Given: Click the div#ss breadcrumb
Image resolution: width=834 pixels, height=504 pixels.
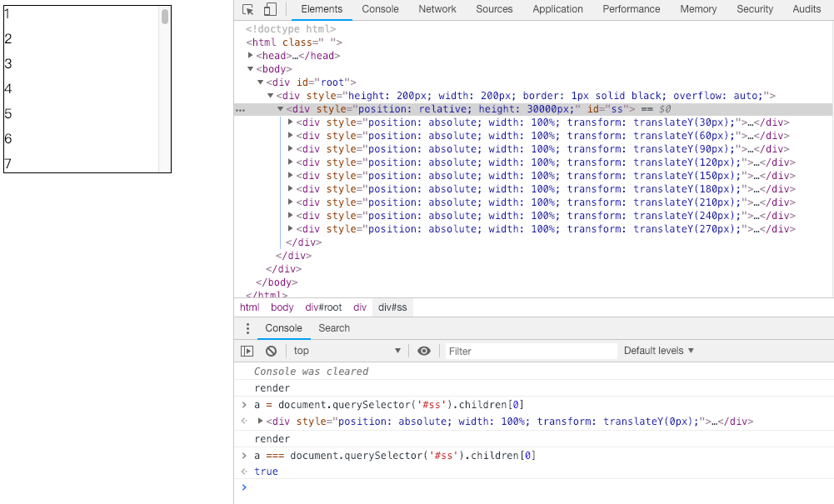Looking at the screenshot, I should (x=392, y=307).
